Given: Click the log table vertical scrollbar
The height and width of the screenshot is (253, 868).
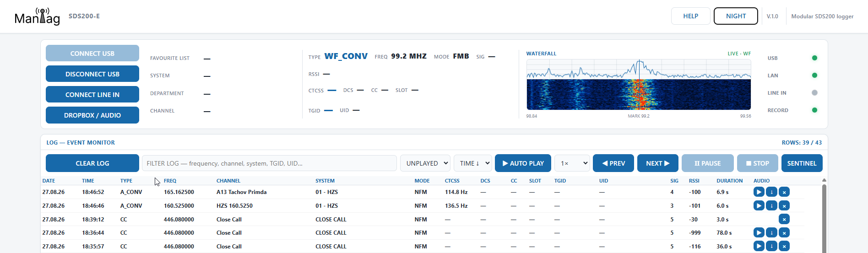Looking at the screenshot, I should pyautogui.click(x=824, y=219).
